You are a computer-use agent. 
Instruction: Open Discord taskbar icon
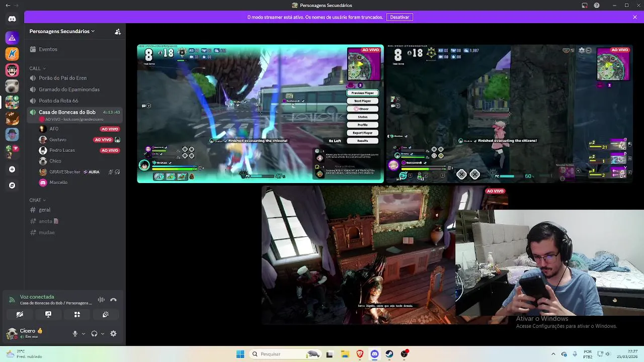point(374,354)
